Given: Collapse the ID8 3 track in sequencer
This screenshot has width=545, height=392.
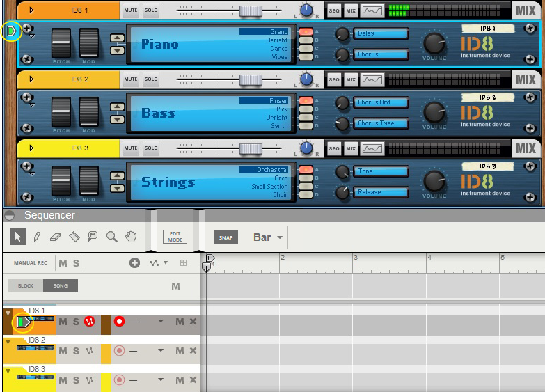Looking at the screenshot, I should click(x=8, y=370).
